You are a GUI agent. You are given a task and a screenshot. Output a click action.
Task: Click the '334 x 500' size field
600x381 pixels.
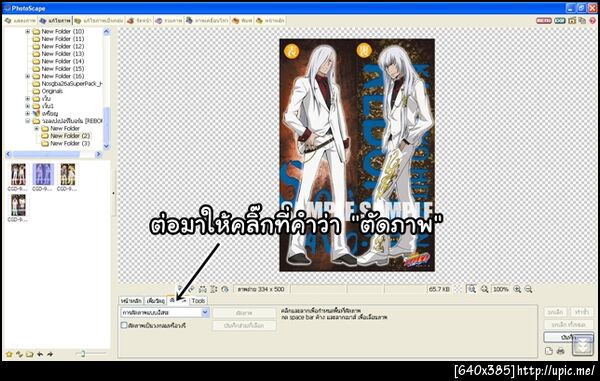coord(261,289)
